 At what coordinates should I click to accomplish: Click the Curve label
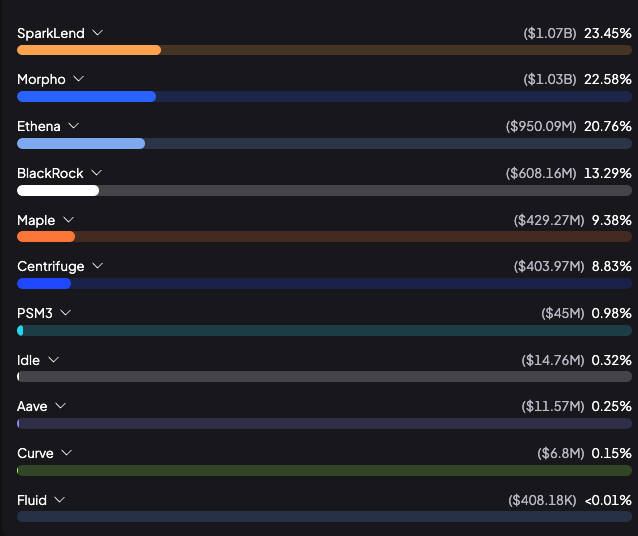coord(35,453)
